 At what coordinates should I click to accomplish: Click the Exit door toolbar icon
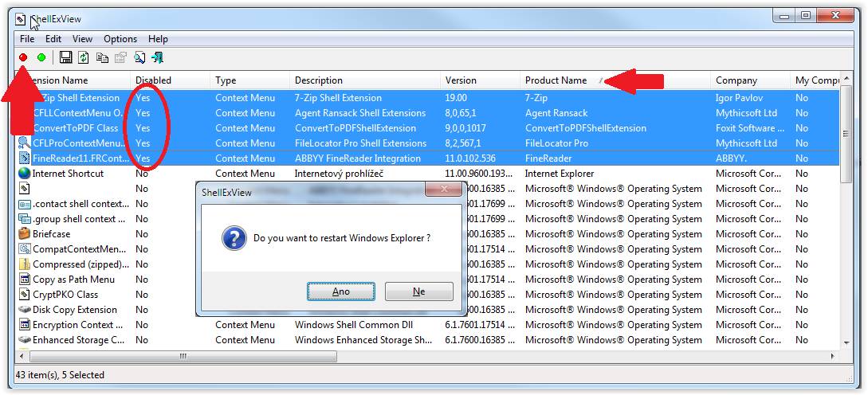pyautogui.click(x=157, y=57)
